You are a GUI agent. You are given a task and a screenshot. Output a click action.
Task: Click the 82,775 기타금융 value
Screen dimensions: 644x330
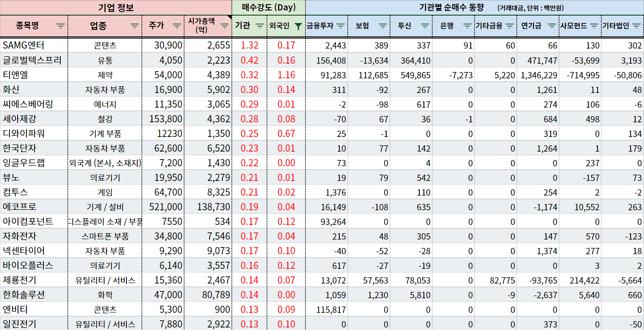point(496,280)
